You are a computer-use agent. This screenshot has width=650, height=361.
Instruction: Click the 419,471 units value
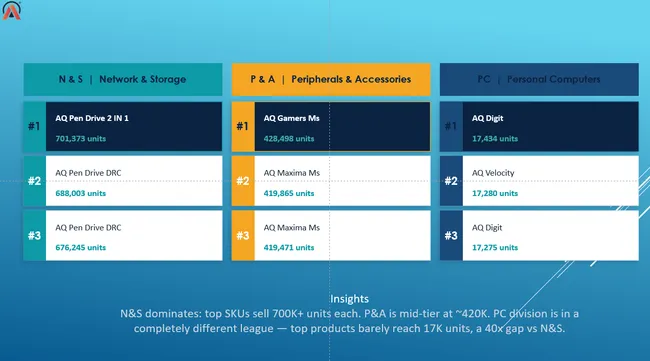coord(289,247)
